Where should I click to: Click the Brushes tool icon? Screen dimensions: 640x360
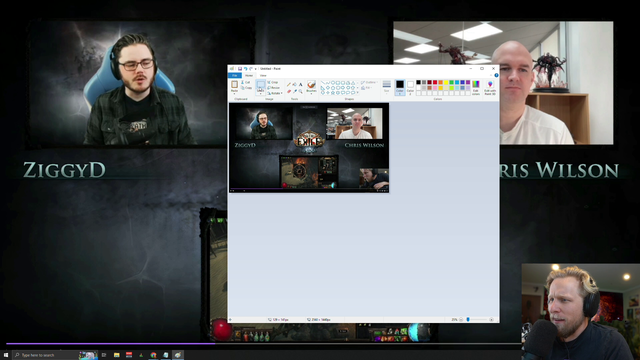pyautogui.click(x=311, y=84)
